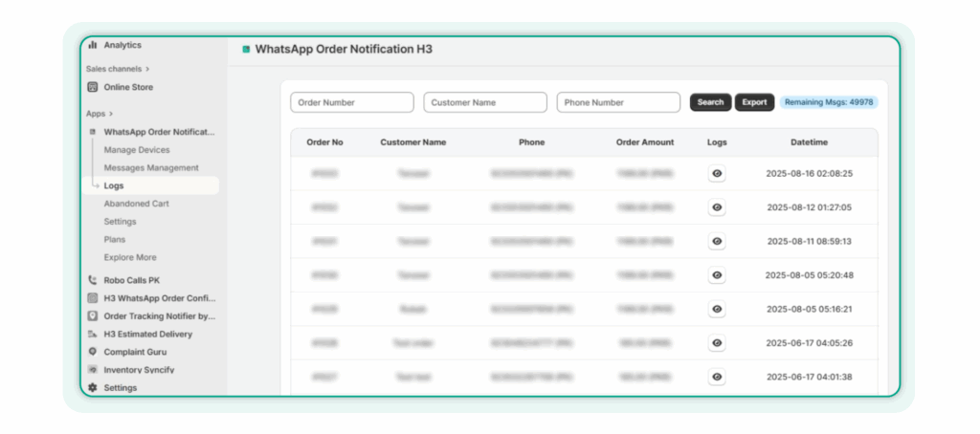Expand the Apps section chevron
980x434 pixels.
click(x=112, y=114)
